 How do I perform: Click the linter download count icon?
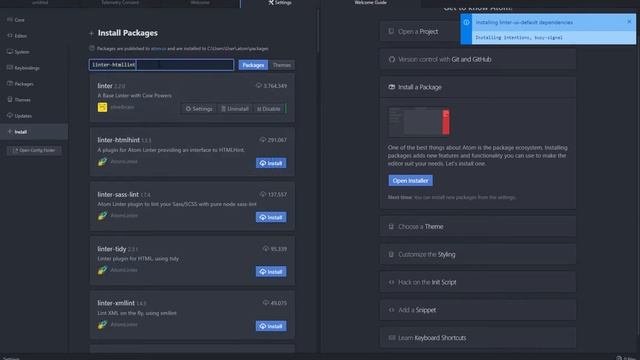tap(258, 86)
